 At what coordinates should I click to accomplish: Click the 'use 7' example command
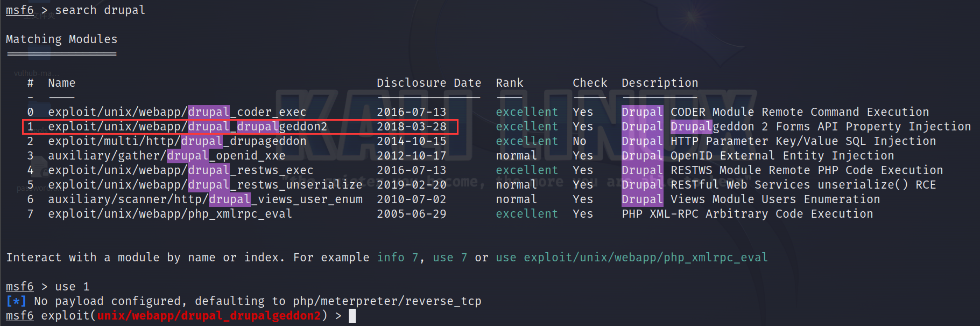[x=450, y=258]
